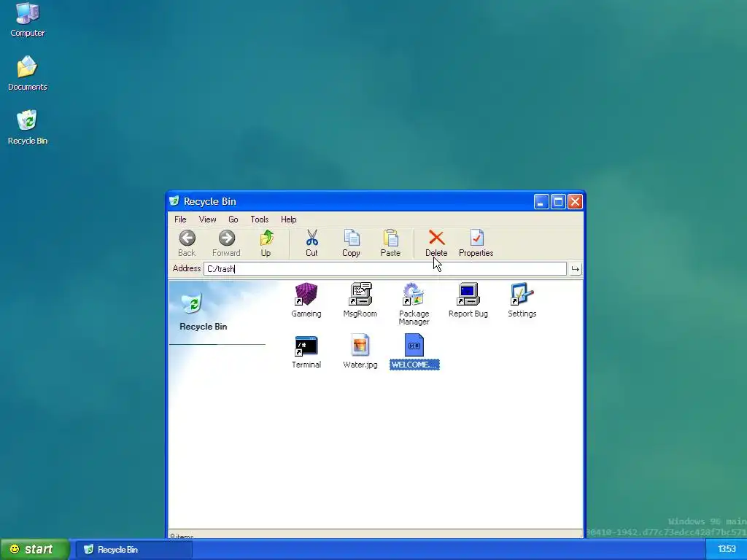Select the Documents desktop icon

tap(28, 74)
